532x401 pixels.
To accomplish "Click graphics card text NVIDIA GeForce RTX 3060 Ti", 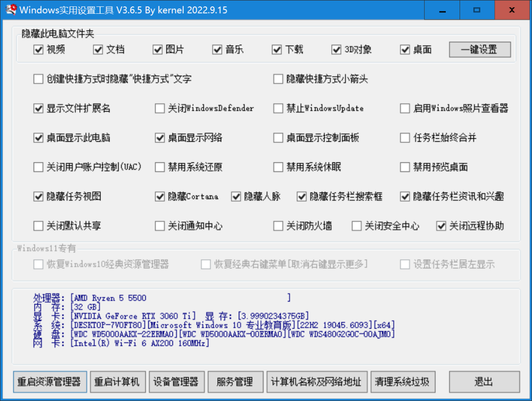I will point(133,316).
